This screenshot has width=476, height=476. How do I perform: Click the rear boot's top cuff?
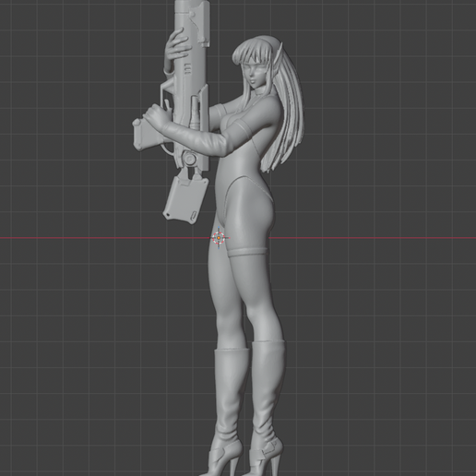pyautogui.click(x=268, y=343)
